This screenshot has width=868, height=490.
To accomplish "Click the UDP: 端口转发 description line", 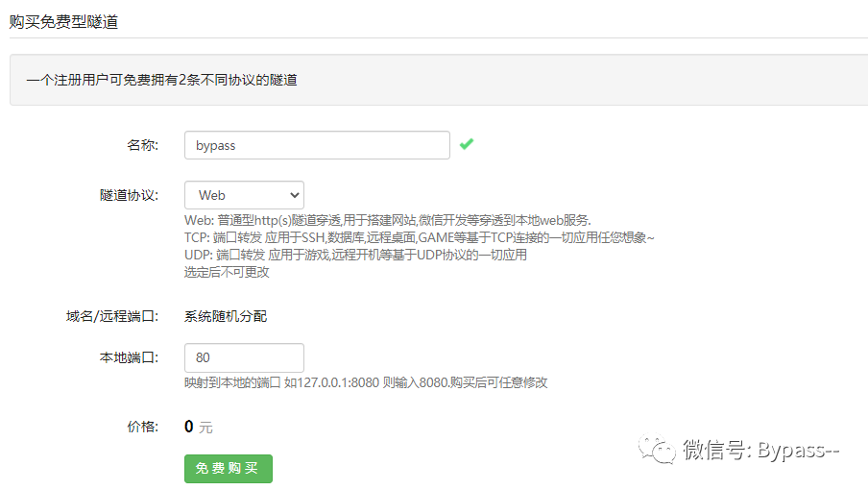I will pyautogui.click(x=355, y=255).
